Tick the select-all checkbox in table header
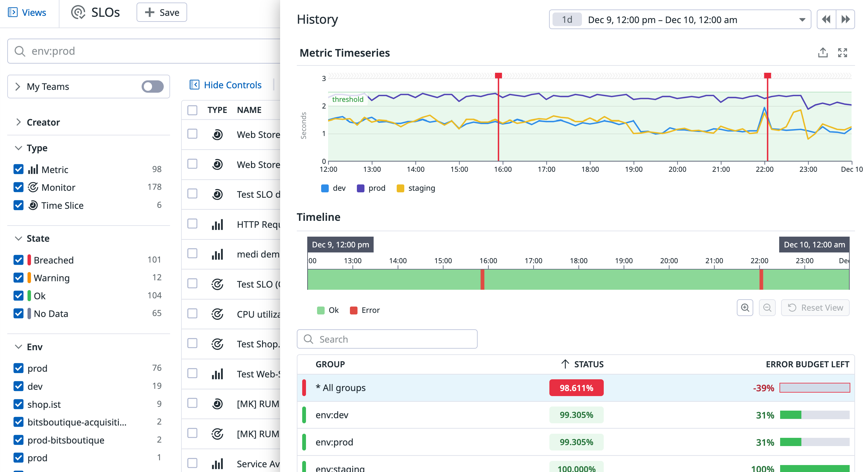This screenshot has width=868, height=472. pyautogui.click(x=193, y=110)
